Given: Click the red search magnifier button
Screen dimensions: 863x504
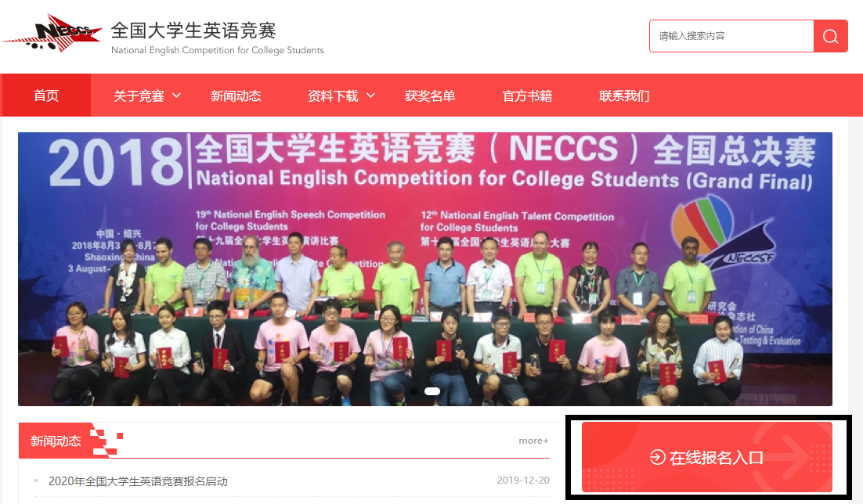Looking at the screenshot, I should pos(831,36).
